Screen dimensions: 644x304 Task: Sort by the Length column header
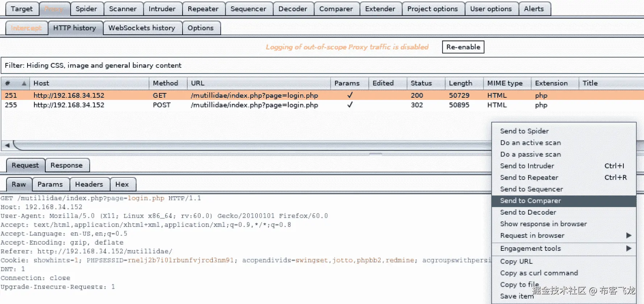pyautogui.click(x=464, y=83)
